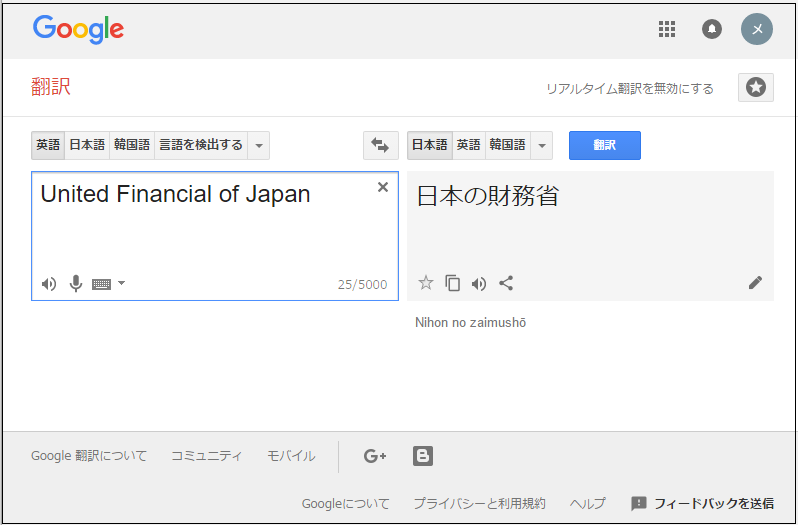
Task: Select 言語を検出する as source language
Action: 202,145
